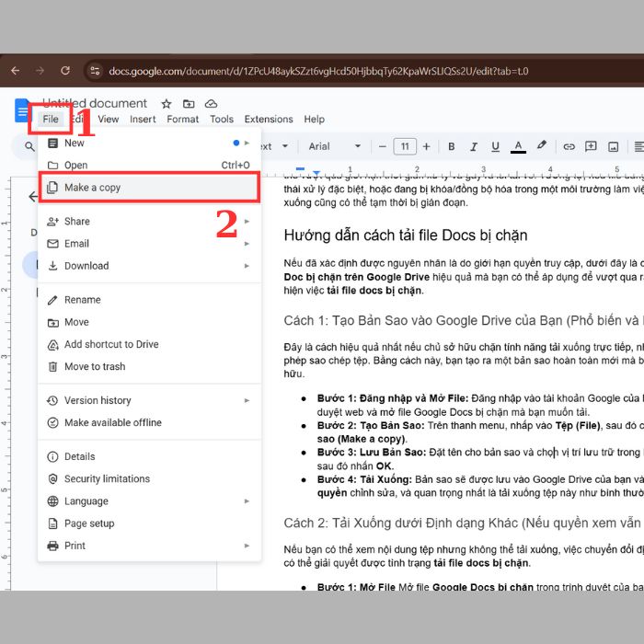Open Page setup

click(x=149, y=523)
